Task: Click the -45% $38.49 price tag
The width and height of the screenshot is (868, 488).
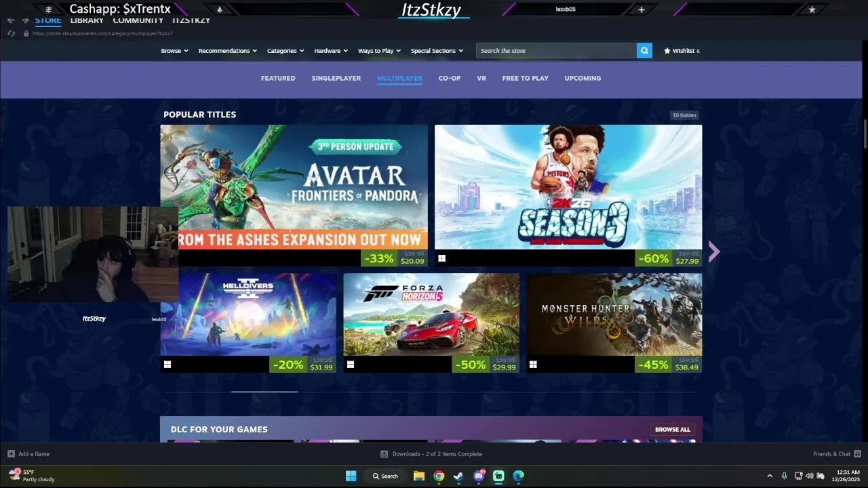Action: pyautogui.click(x=669, y=365)
